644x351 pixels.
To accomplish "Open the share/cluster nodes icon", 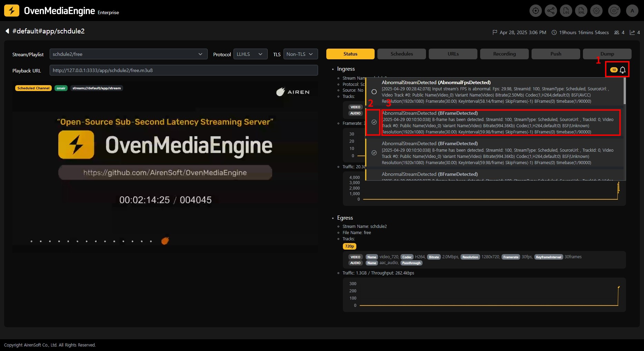I will 551,11.
